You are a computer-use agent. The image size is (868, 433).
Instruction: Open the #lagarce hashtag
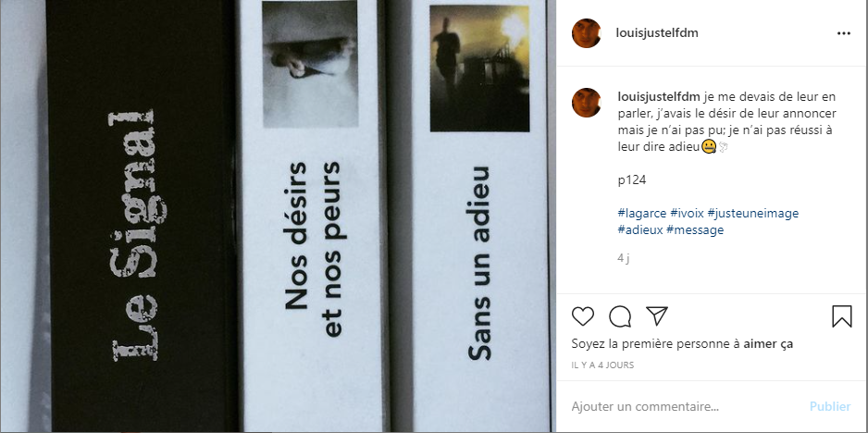pos(642,213)
